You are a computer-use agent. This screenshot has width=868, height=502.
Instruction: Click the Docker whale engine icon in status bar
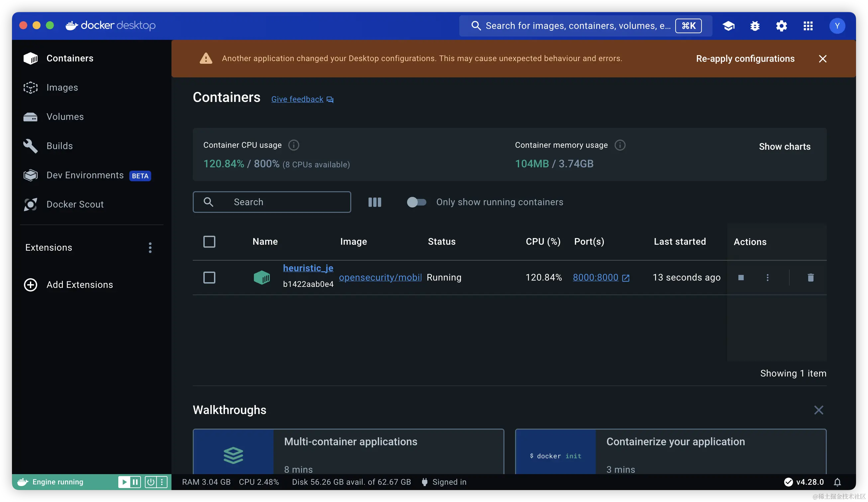[23, 482]
